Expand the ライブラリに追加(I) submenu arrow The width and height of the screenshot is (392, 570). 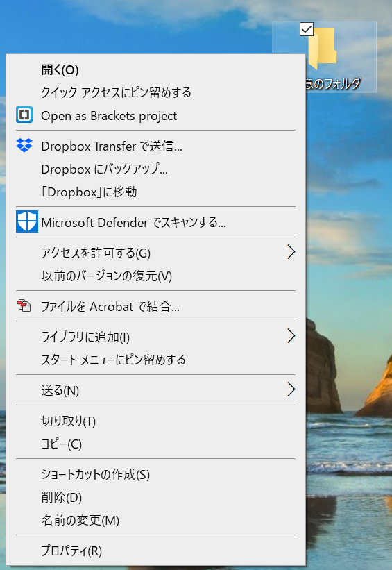coord(291,336)
